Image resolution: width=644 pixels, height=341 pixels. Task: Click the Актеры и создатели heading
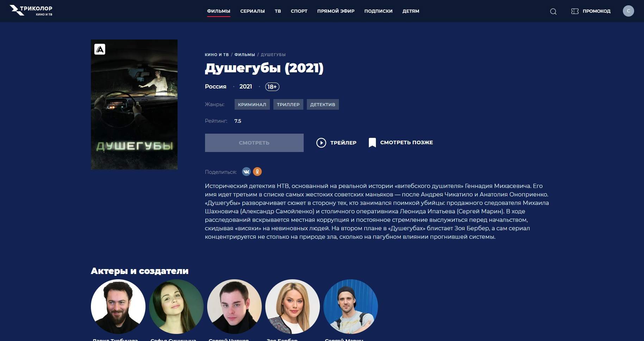(140, 271)
